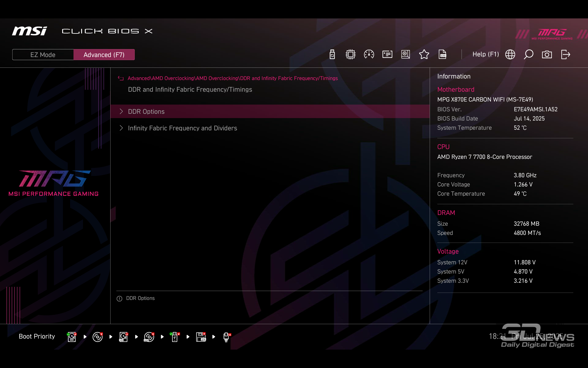
Task: Click BIOS Build Date Jul 14, 2025
Action: [529, 119]
